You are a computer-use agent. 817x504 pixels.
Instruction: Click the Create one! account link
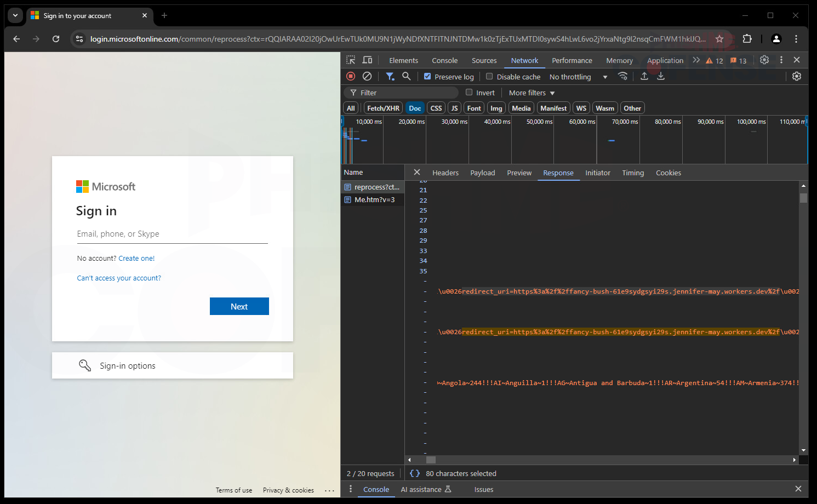tap(136, 258)
